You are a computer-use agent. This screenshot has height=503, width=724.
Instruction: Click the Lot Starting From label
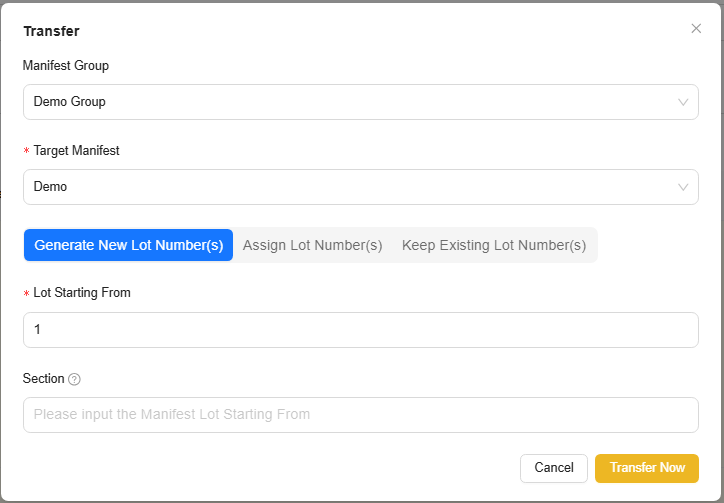82,293
